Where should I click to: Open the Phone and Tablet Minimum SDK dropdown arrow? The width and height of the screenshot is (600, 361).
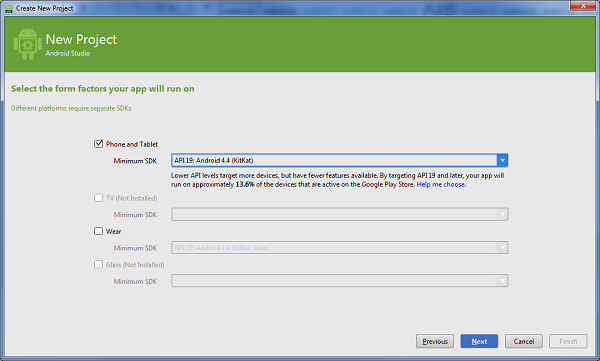tap(502, 160)
